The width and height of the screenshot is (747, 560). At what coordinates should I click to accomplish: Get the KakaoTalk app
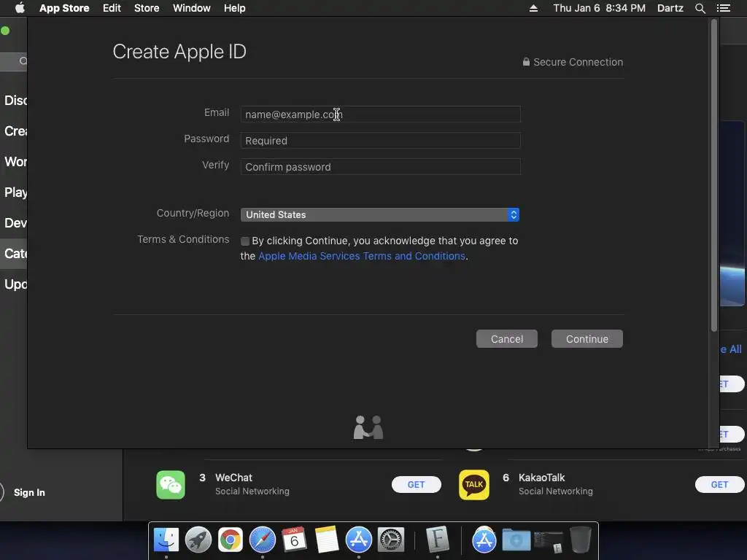719,485
